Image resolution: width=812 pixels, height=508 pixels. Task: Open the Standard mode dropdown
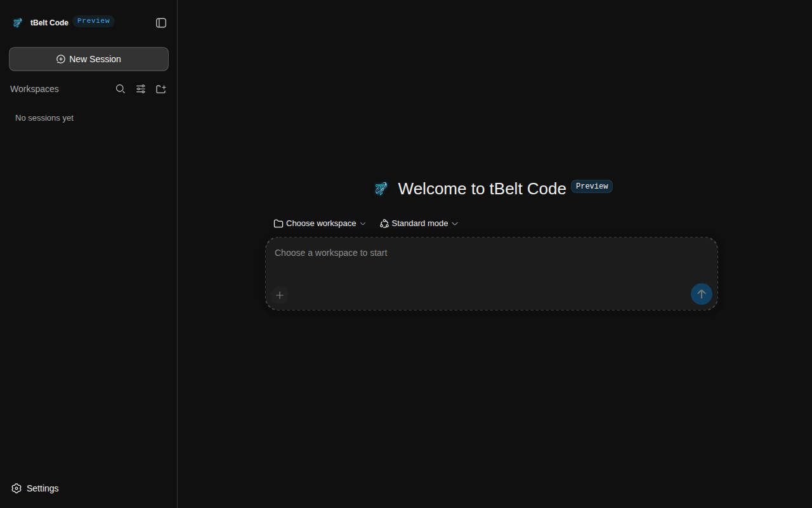pos(419,224)
